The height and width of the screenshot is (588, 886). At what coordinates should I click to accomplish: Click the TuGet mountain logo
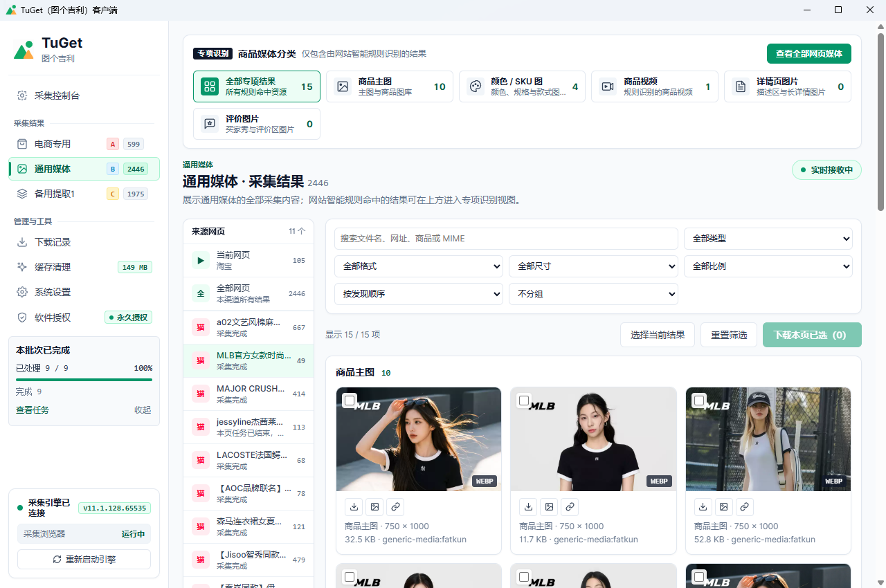[24, 50]
